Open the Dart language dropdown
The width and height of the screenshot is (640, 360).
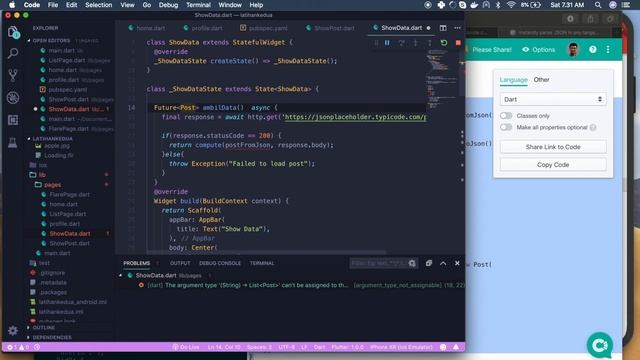pos(553,99)
